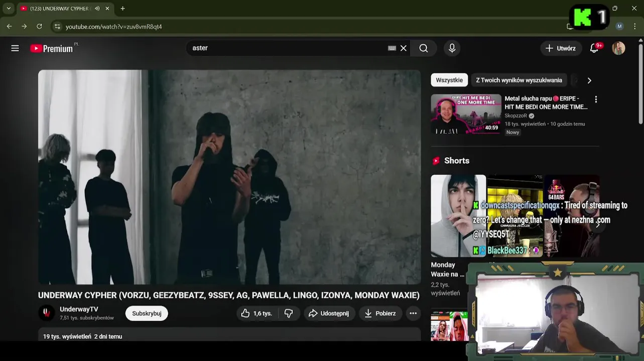644x361 pixels.
Task: Open the site information icon in address bar
Action: pos(57,27)
